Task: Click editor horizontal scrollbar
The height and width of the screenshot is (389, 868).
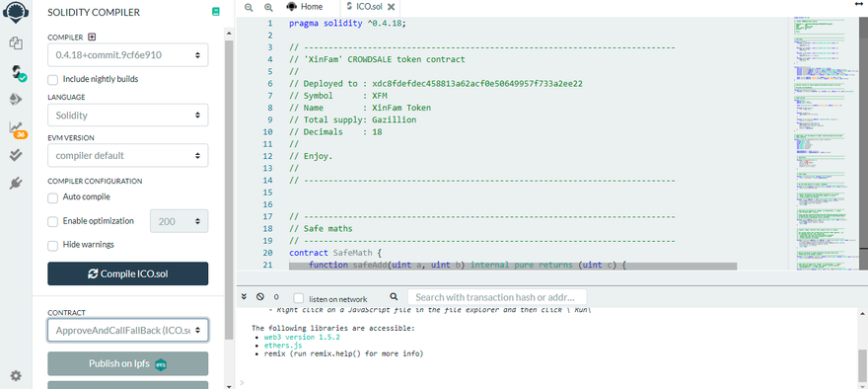Action: pyautogui.click(x=513, y=267)
